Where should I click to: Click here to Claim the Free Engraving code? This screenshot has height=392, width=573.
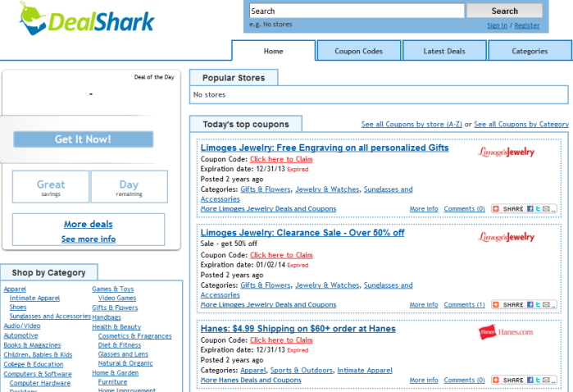pos(281,159)
